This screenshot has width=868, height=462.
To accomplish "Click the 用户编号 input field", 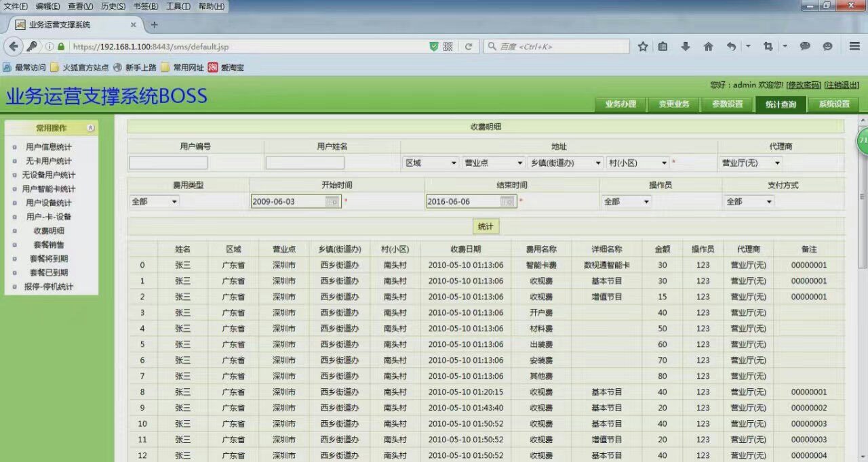I will click(x=168, y=163).
